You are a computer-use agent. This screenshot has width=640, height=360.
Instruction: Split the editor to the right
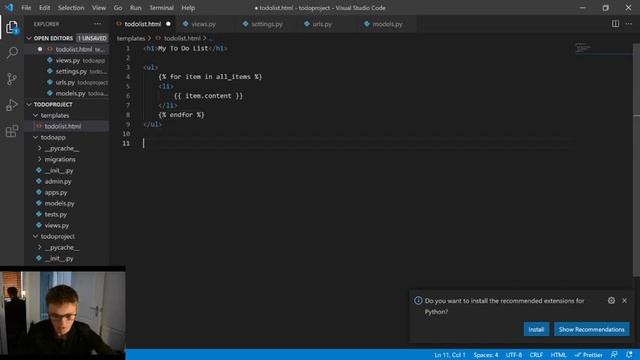pos(615,24)
